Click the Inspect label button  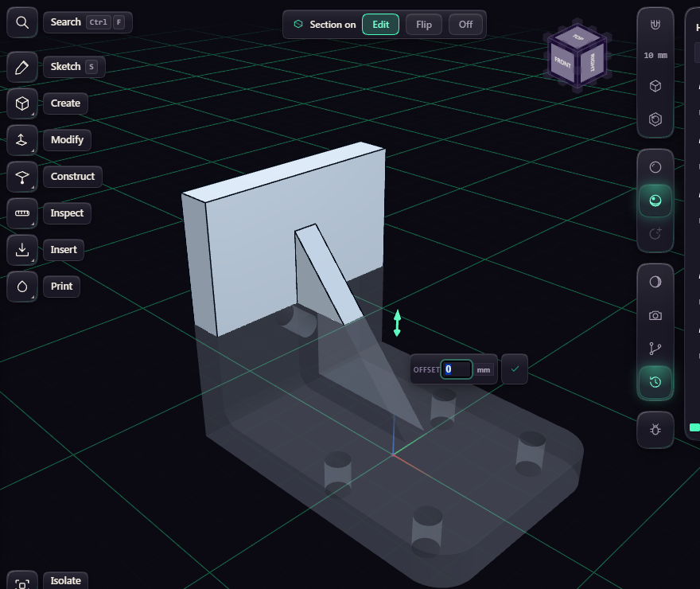coord(67,213)
